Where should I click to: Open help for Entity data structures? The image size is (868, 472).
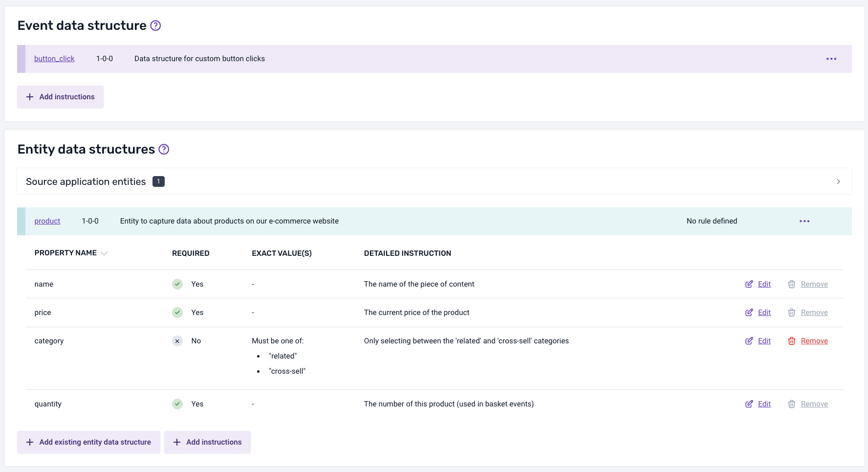[164, 149]
